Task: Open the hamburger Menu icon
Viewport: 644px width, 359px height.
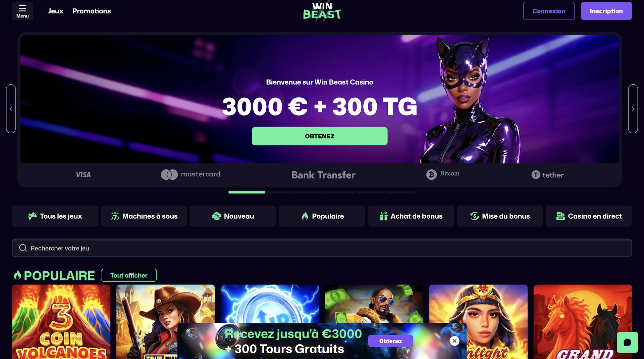Action: pos(22,11)
